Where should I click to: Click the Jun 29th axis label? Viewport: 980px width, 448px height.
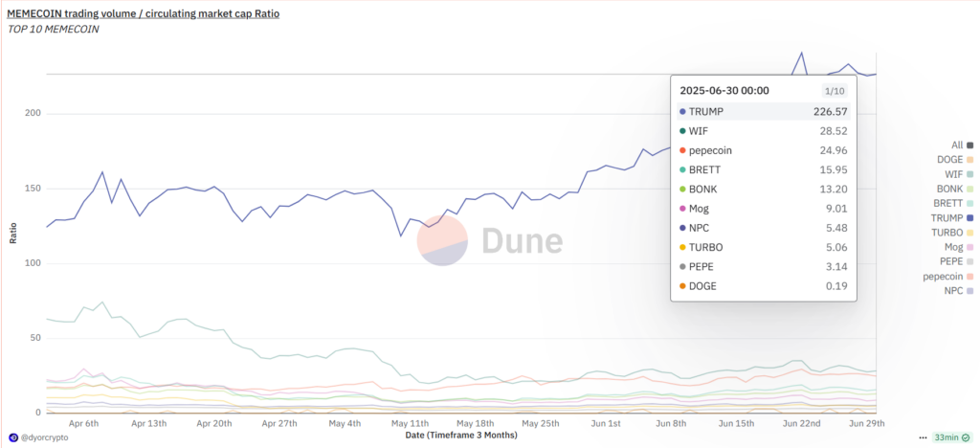click(868, 423)
